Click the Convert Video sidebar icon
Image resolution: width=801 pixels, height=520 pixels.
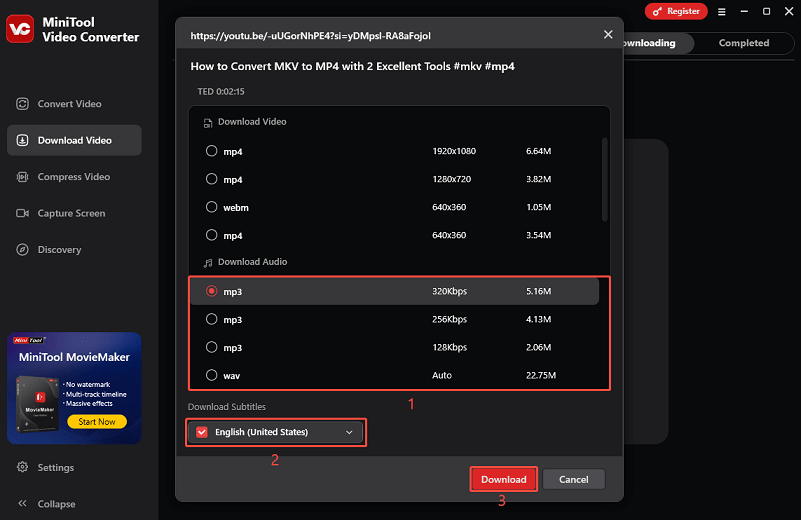[x=22, y=104]
